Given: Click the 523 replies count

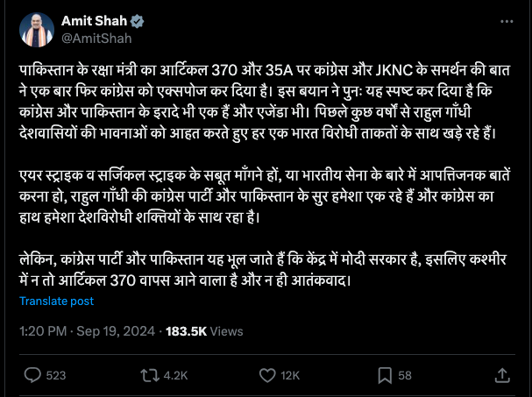Looking at the screenshot, I should (x=55, y=375).
